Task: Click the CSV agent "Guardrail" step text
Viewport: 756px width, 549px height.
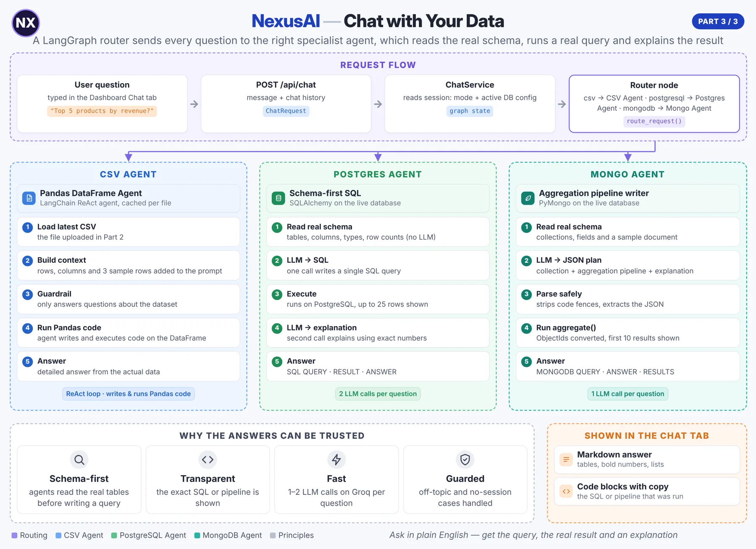Action: (54, 294)
